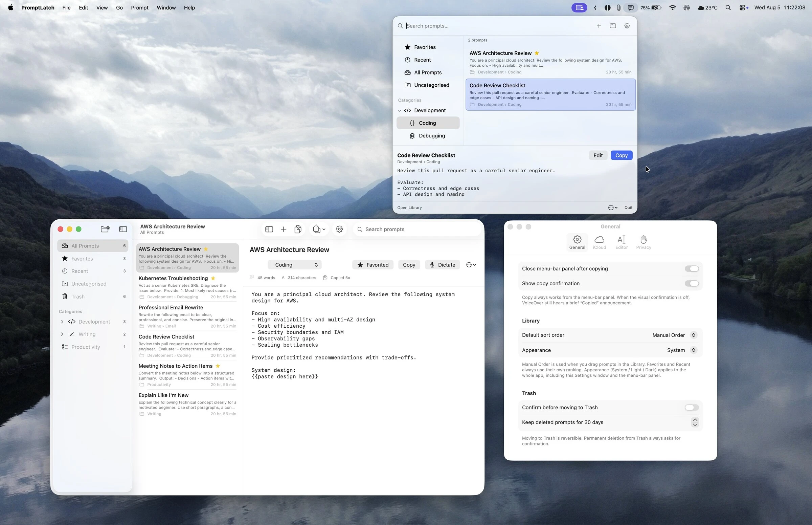Open the settings gear in Library toolbar
This screenshot has width=812, height=525.
tap(339, 229)
